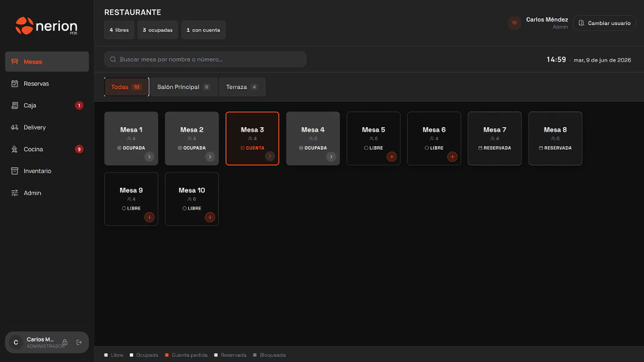Click the Nerion POS logo
The width and height of the screenshot is (644, 362).
46,26
